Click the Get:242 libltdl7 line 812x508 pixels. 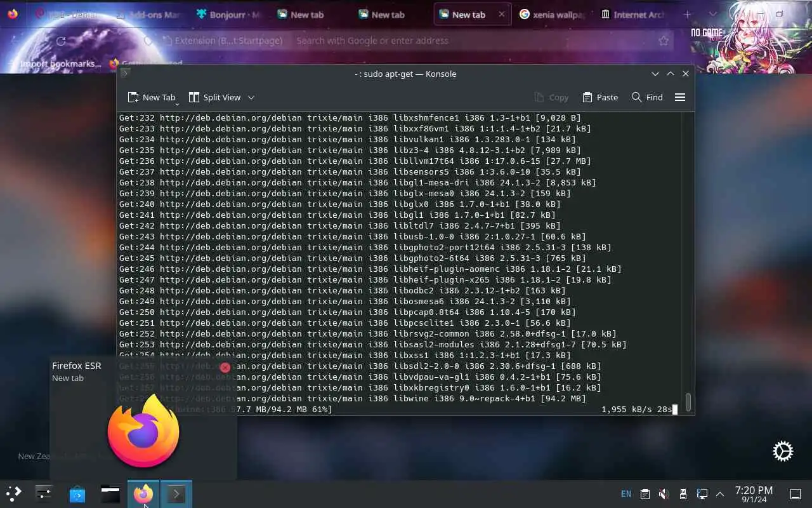click(340, 225)
